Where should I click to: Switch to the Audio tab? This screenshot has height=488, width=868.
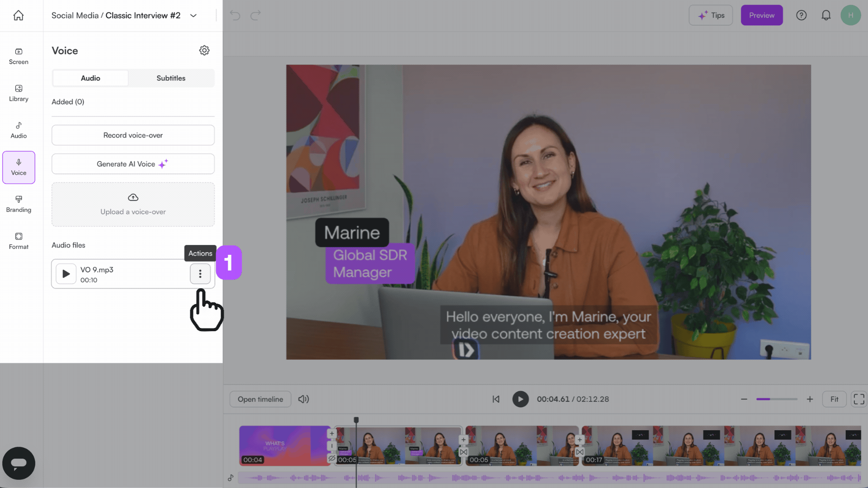click(90, 78)
